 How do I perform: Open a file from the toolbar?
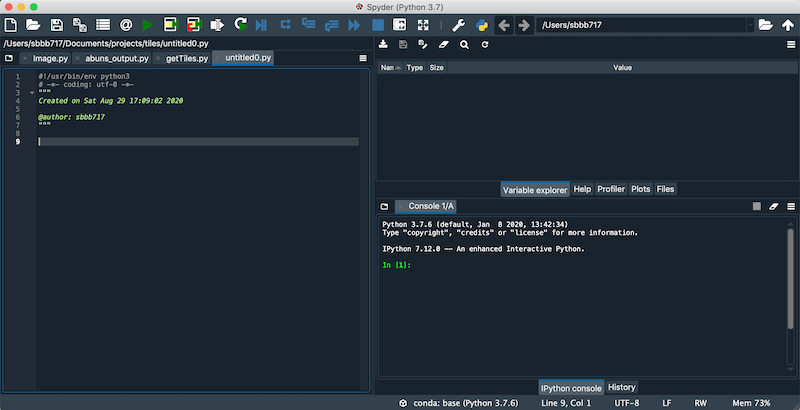pos(33,24)
